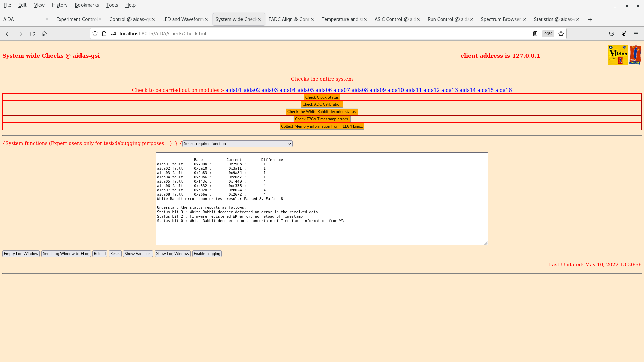Screen dimensions: 644x362
Task: Click the Back arrow navigation icon
Action: coord(8,34)
